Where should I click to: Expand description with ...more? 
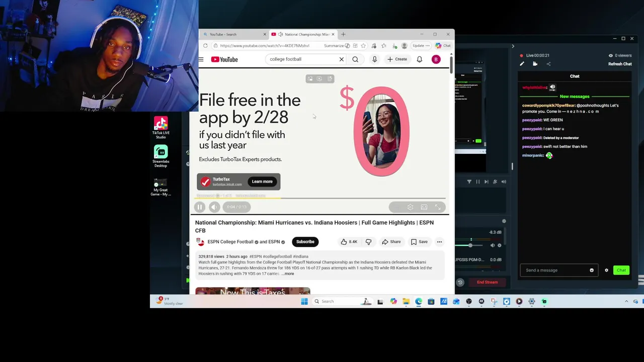pyautogui.click(x=288, y=274)
